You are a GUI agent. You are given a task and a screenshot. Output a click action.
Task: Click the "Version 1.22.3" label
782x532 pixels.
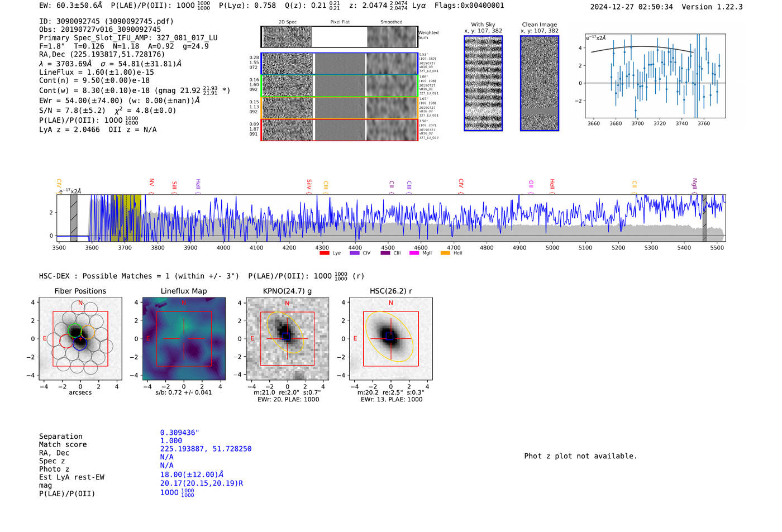(x=712, y=7)
